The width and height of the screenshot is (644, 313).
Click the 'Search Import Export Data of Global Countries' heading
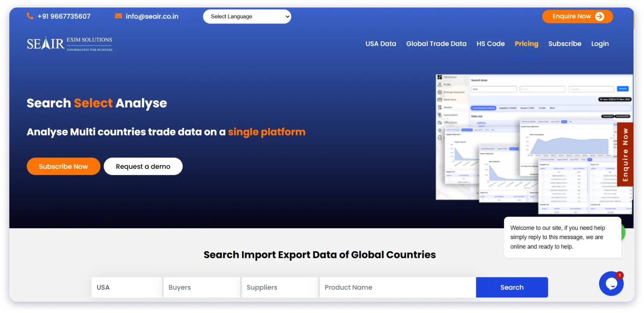pos(320,254)
